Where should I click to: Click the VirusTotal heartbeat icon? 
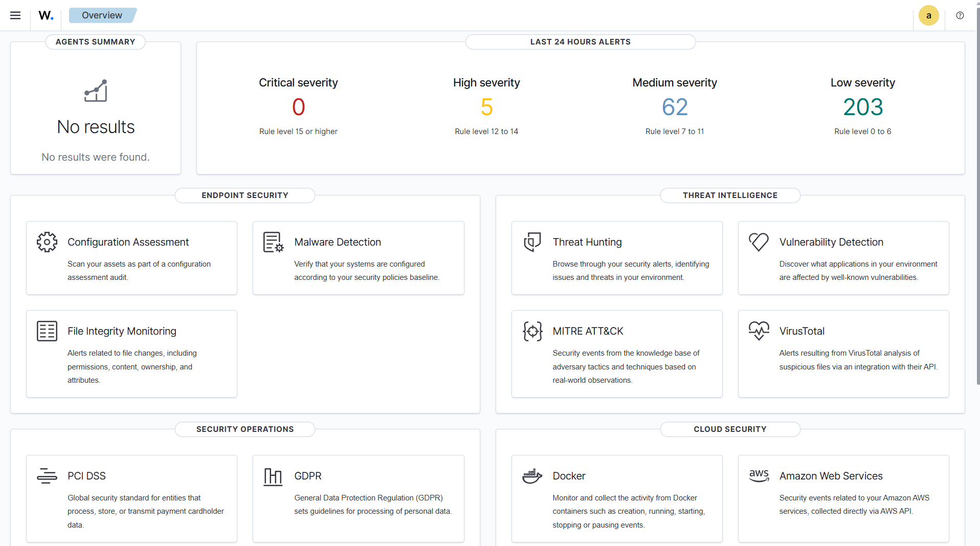759,331
